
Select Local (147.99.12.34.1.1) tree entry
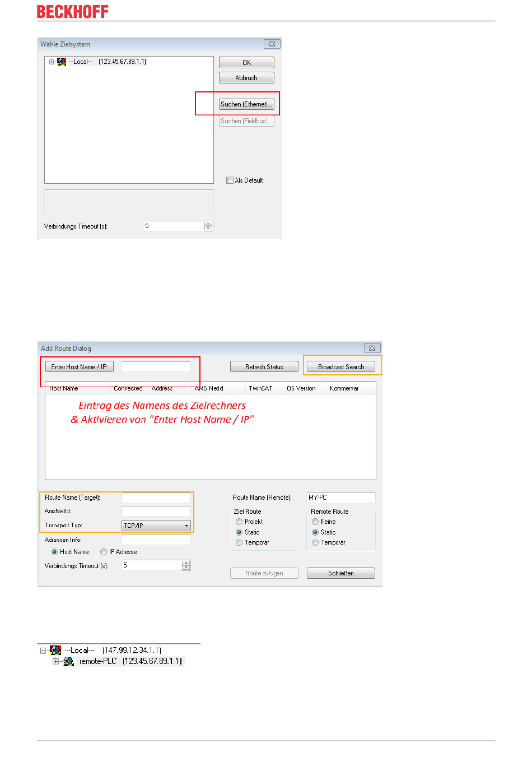pos(113,650)
